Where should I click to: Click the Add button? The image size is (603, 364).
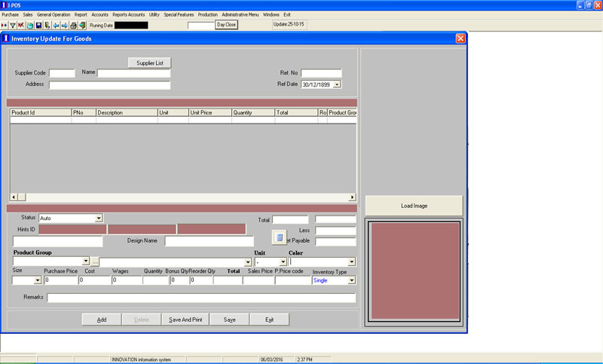[x=102, y=320]
